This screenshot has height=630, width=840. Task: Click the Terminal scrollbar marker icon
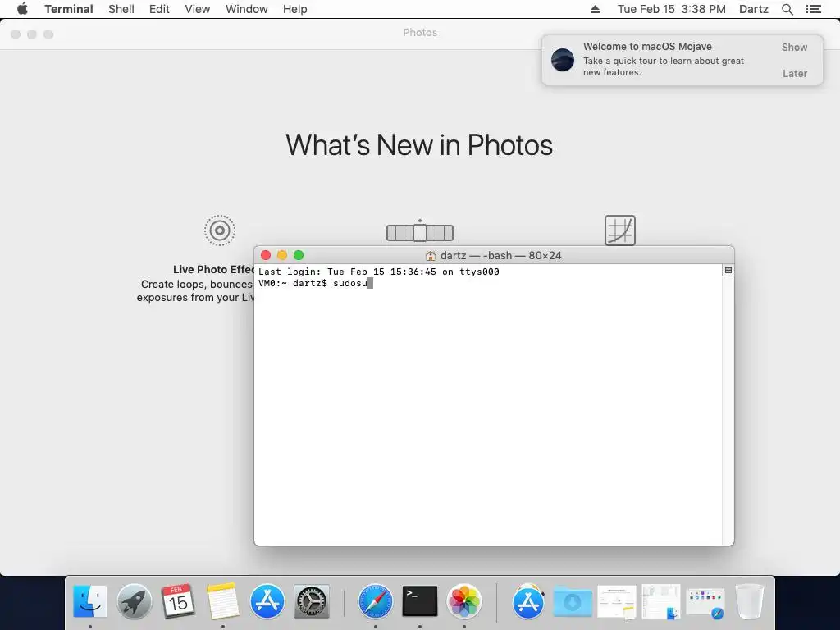tap(728, 270)
